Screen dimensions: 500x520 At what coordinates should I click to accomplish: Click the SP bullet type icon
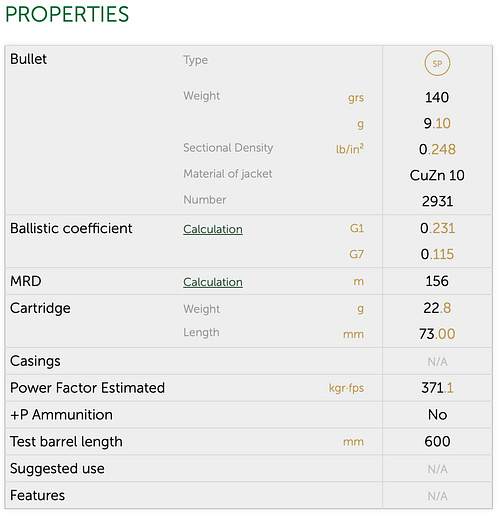(x=437, y=63)
